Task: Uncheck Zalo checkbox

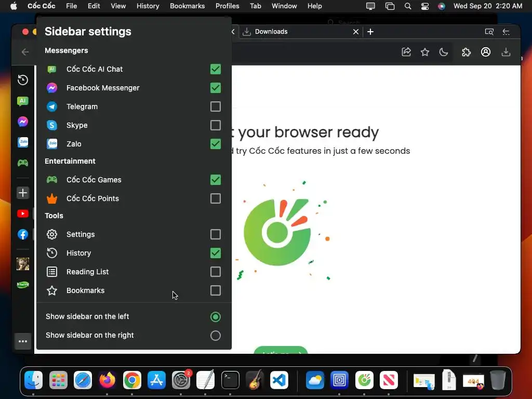Action: coord(216,144)
